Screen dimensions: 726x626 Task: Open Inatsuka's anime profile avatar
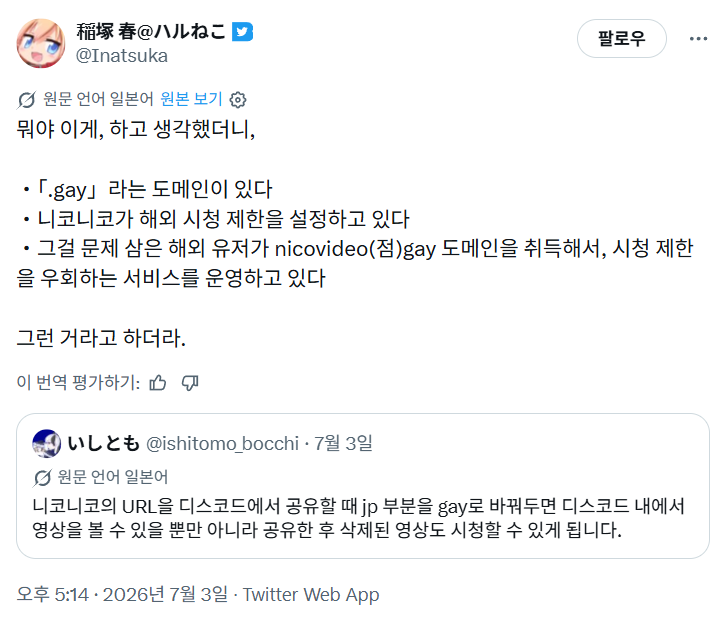pyautogui.click(x=41, y=43)
